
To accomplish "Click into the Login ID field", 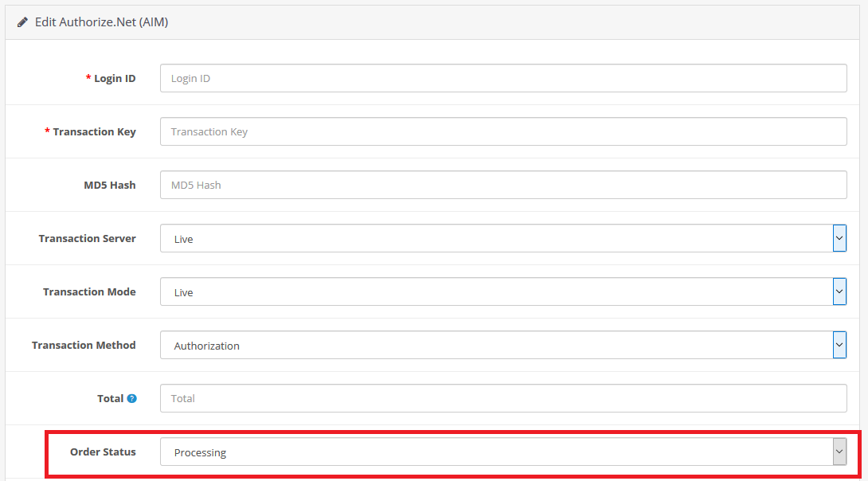I will (x=503, y=78).
